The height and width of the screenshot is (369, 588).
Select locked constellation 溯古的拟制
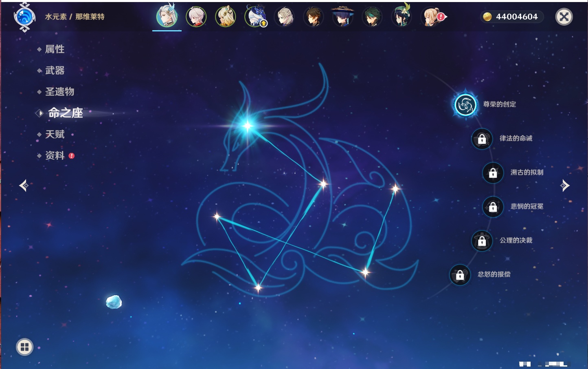click(493, 173)
